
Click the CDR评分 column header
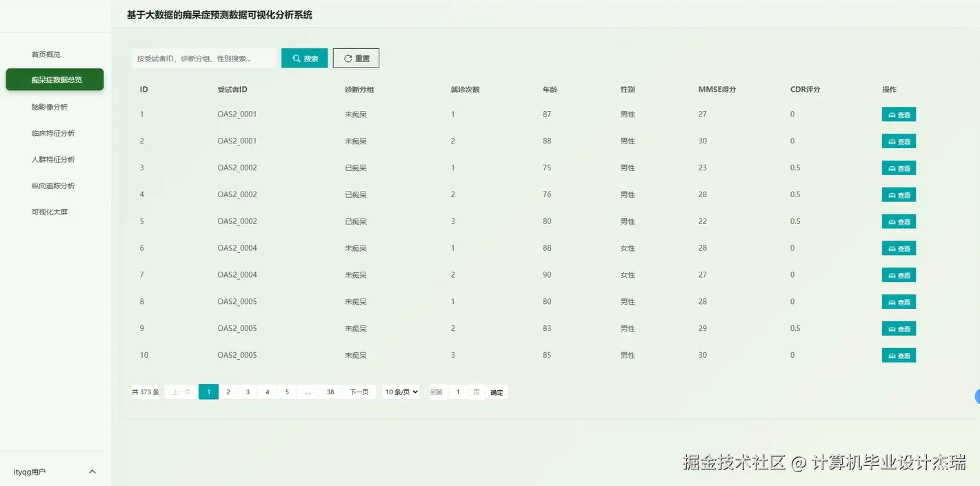pos(806,90)
